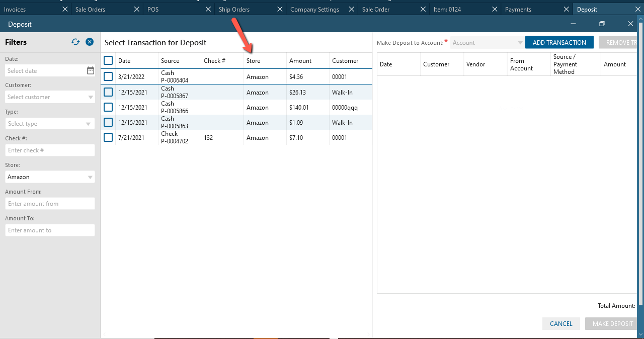Open the Store dropdown showing Amazon

point(91,177)
